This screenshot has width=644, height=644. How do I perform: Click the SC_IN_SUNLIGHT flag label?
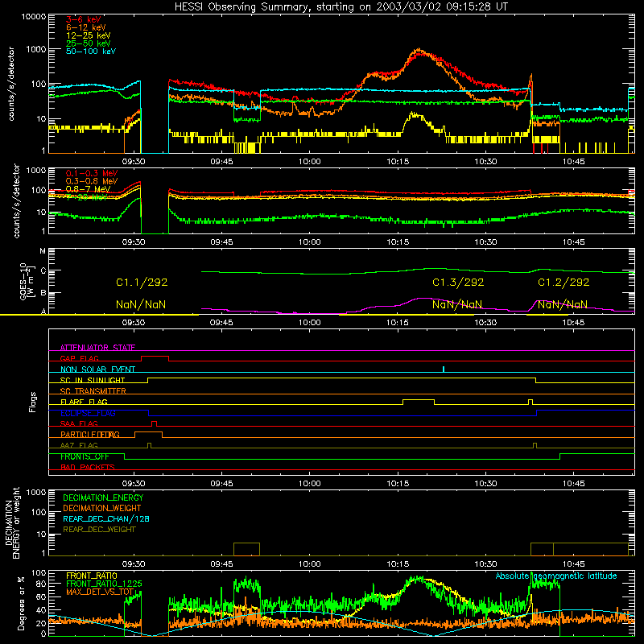(93, 380)
